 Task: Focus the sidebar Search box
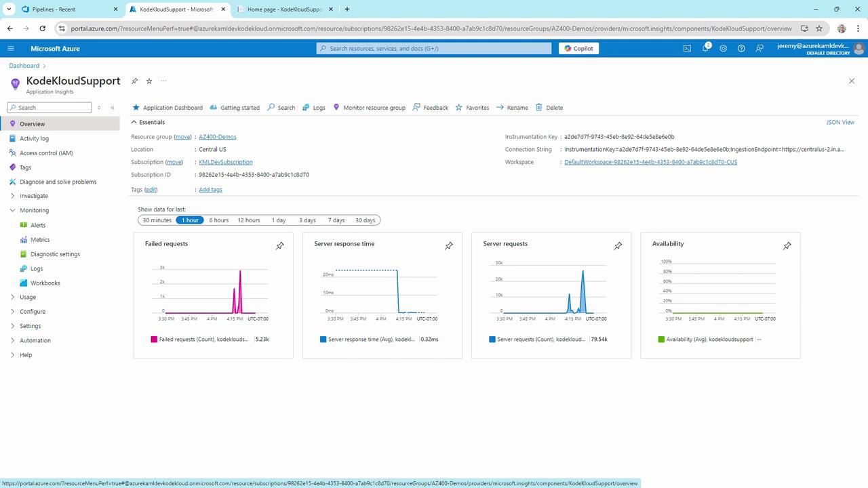[49, 108]
